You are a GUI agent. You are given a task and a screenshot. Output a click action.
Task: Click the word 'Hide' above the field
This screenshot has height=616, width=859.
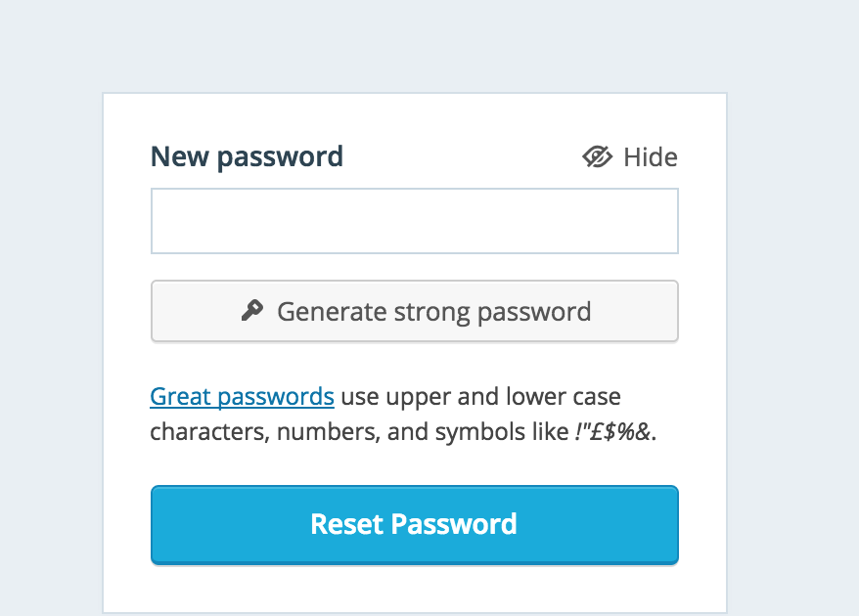click(x=651, y=157)
